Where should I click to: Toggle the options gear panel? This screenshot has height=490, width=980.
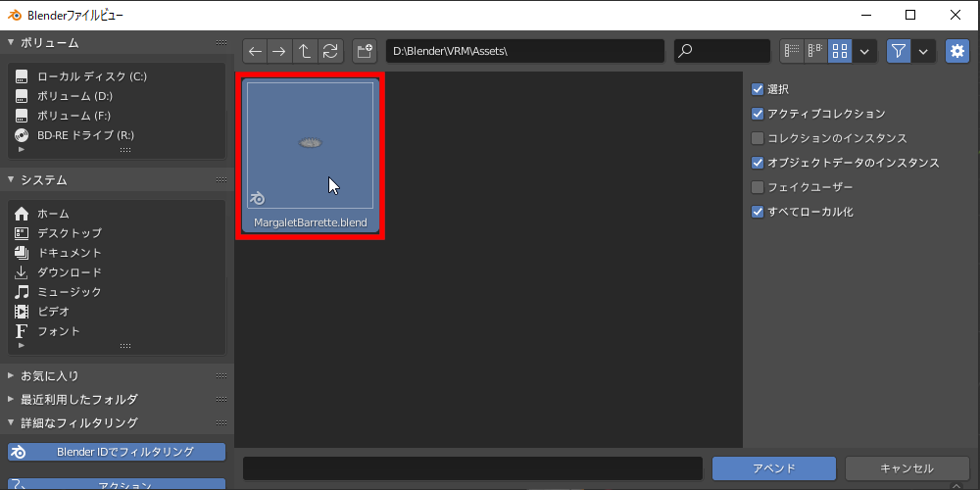pyautogui.click(x=956, y=51)
